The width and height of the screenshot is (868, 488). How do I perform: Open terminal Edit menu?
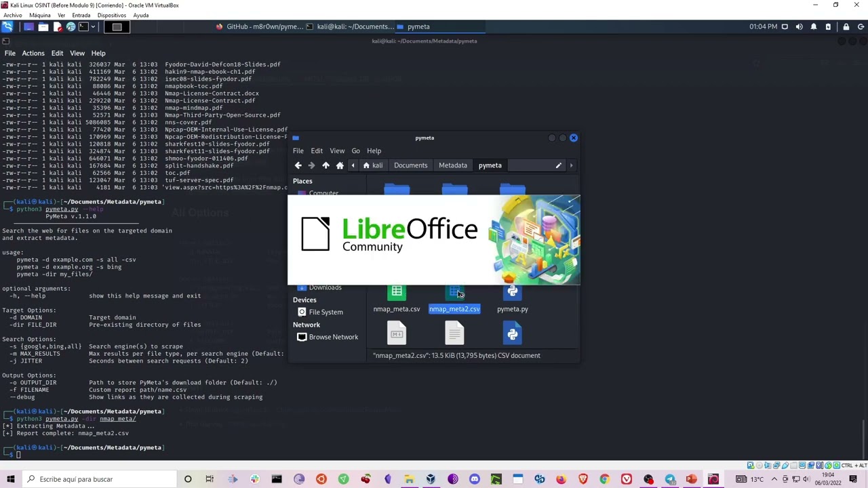coord(57,53)
